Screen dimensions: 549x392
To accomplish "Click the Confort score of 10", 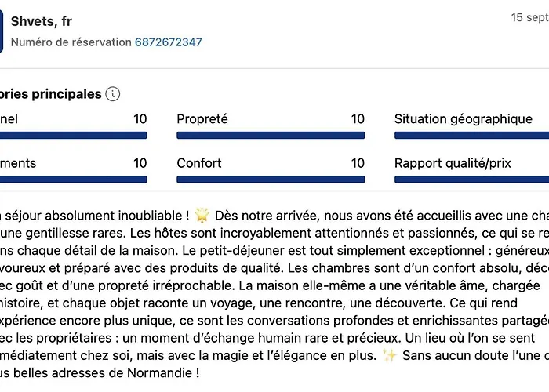I will click(358, 163).
